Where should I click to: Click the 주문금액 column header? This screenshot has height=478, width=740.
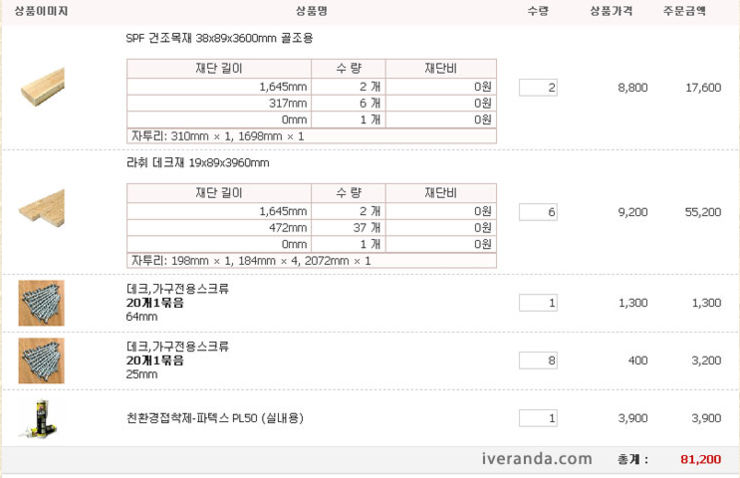(684, 11)
